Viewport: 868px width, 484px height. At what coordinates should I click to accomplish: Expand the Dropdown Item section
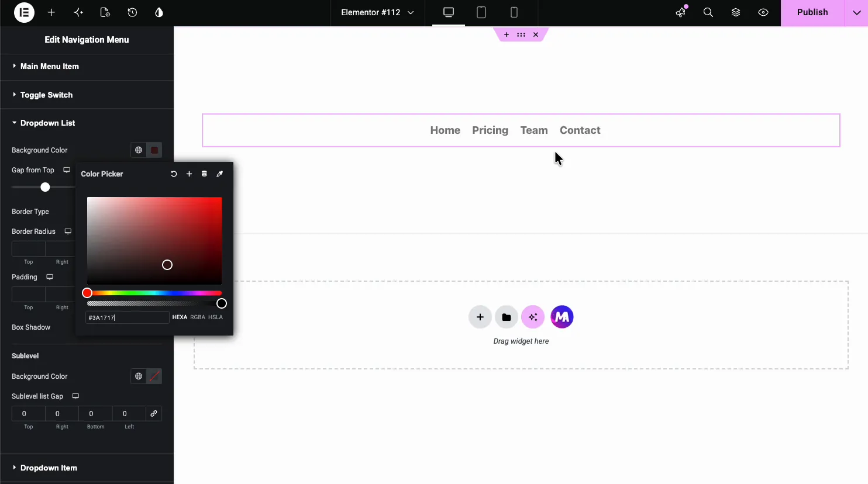point(87,468)
